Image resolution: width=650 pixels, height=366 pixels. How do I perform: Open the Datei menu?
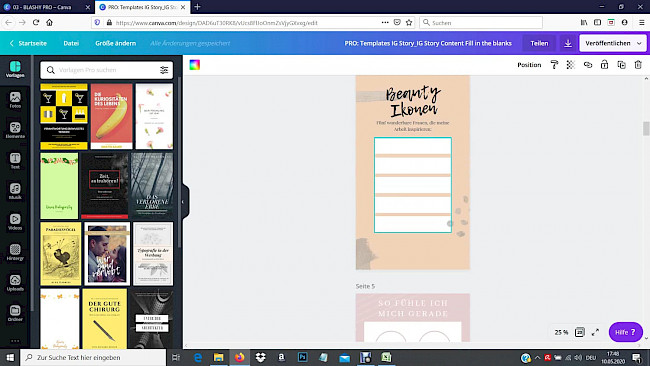[x=71, y=43]
